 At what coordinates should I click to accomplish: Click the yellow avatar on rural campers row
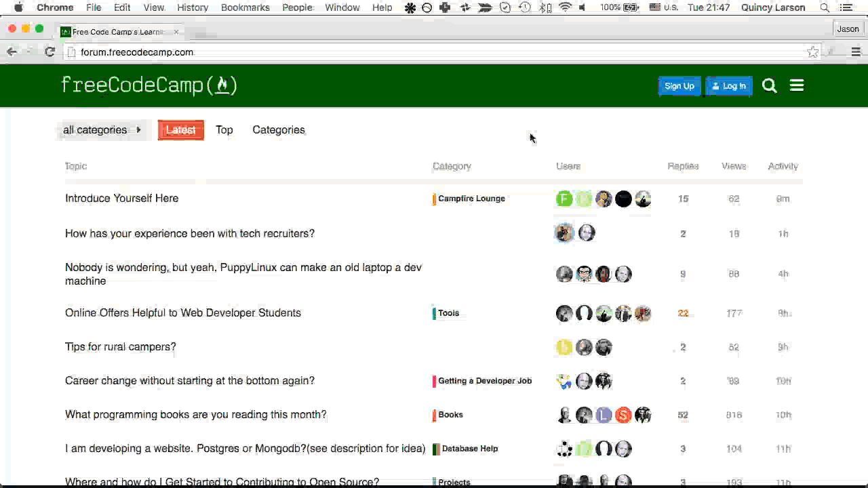[564, 347]
